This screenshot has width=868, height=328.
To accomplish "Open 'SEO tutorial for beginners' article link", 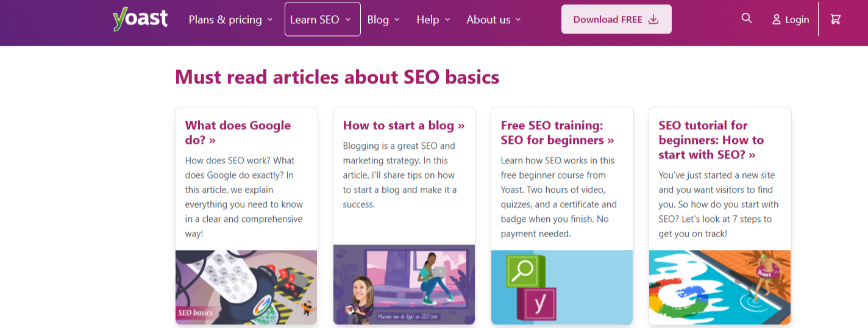I will click(x=711, y=140).
